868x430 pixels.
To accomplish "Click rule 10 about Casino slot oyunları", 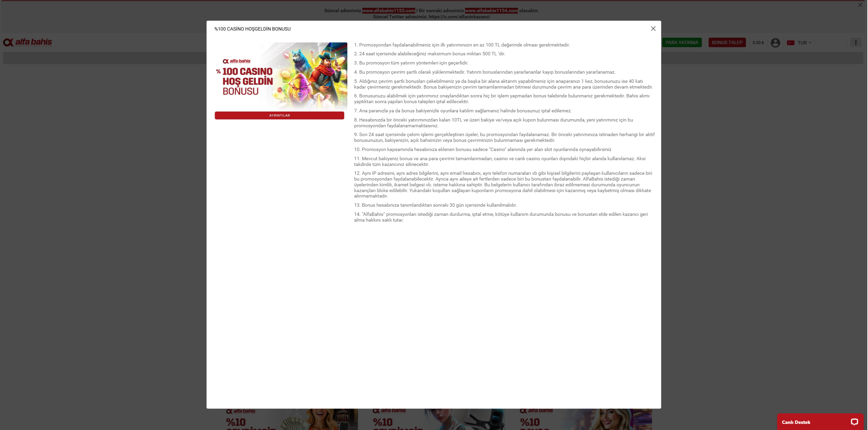I will 482,149.
